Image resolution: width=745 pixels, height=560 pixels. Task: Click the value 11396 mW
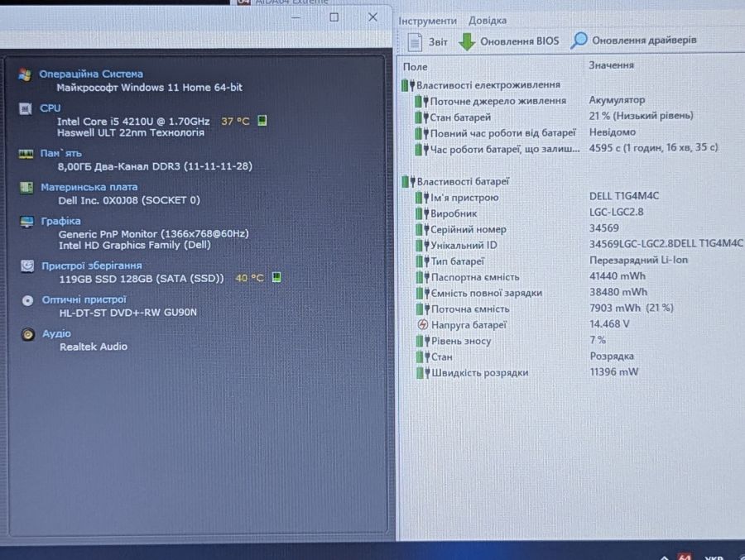point(614,371)
